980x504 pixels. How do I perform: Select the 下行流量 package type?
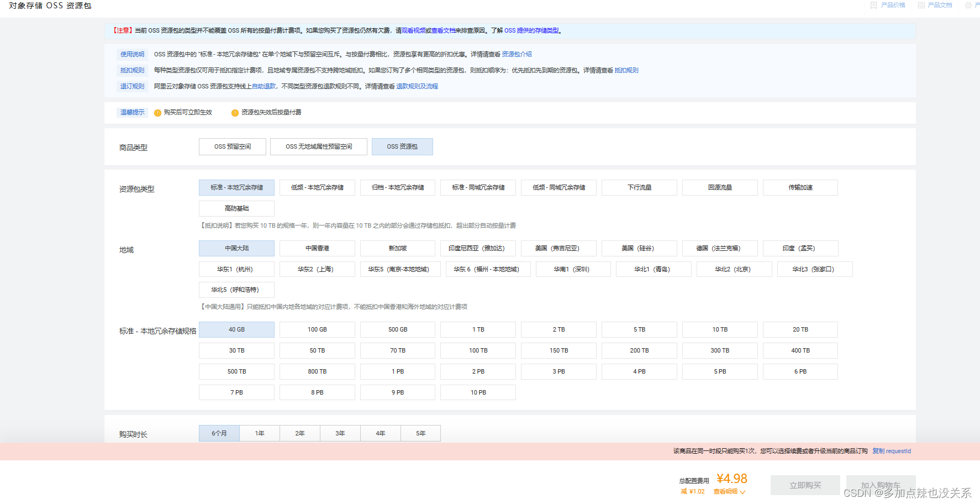point(639,187)
